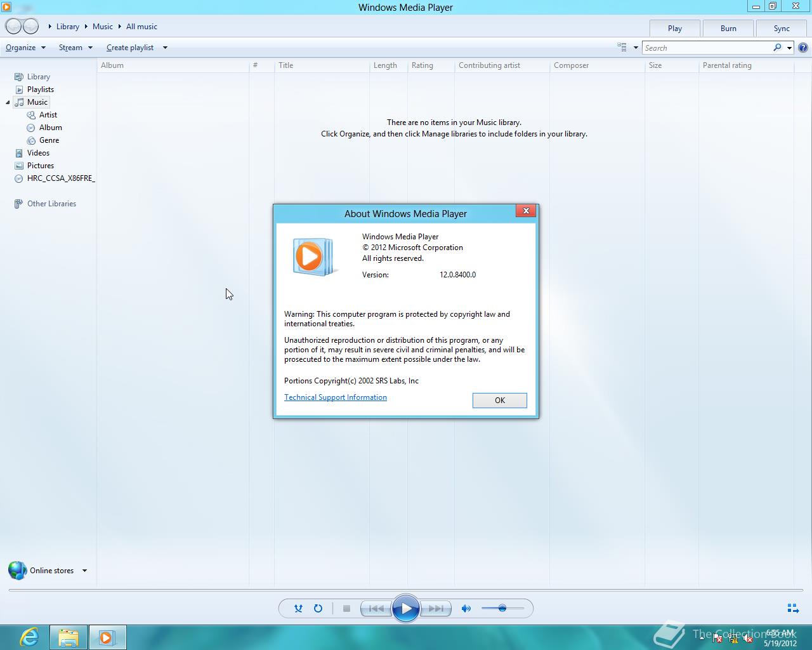Open Technical Support Information link

pyautogui.click(x=336, y=397)
